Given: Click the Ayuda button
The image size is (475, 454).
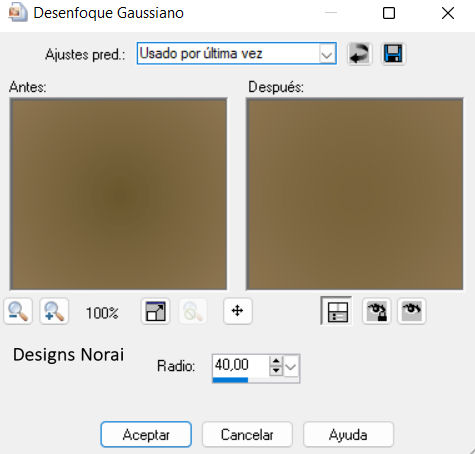Looking at the screenshot, I should pos(348,435).
